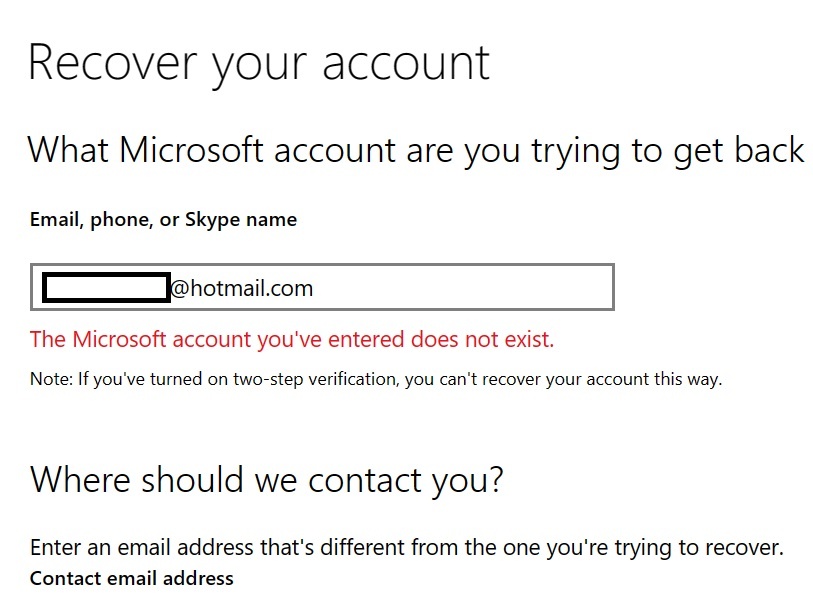813x596 pixels.
Task: Click the Contact email address label
Action: tap(131, 578)
